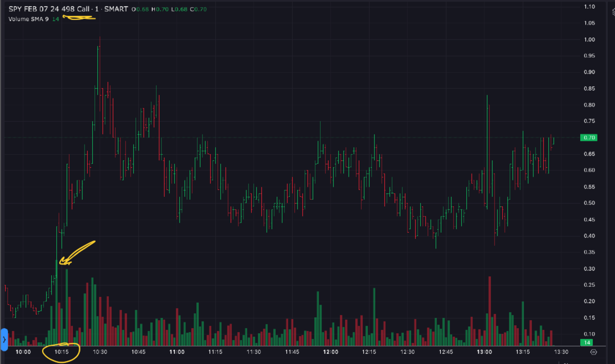Click the green 0.70 current price label
This screenshot has height=364, width=615.
coord(588,138)
